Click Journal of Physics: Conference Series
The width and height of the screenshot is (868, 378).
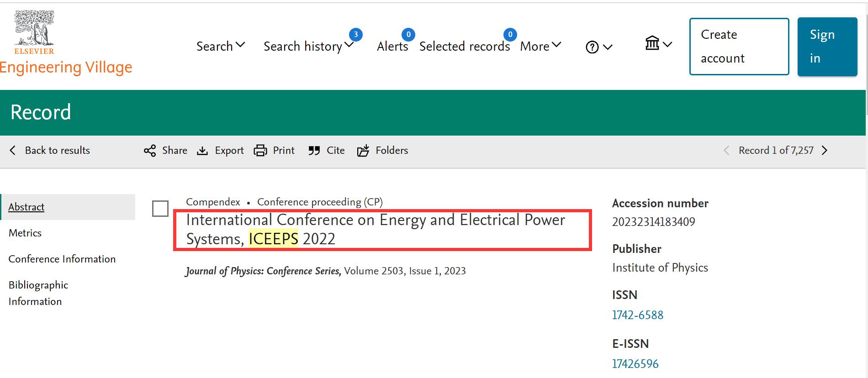coord(263,271)
